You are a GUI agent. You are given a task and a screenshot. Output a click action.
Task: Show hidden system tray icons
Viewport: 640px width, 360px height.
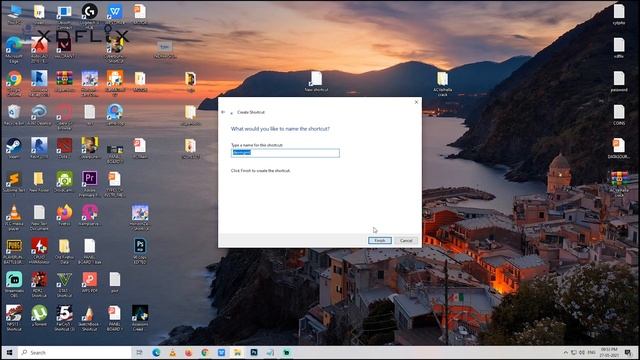[566, 352]
